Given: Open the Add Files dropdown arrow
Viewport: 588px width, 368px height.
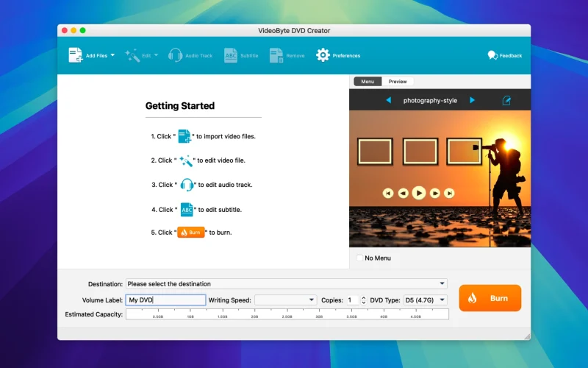Looking at the screenshot, I should coord(112,55).
